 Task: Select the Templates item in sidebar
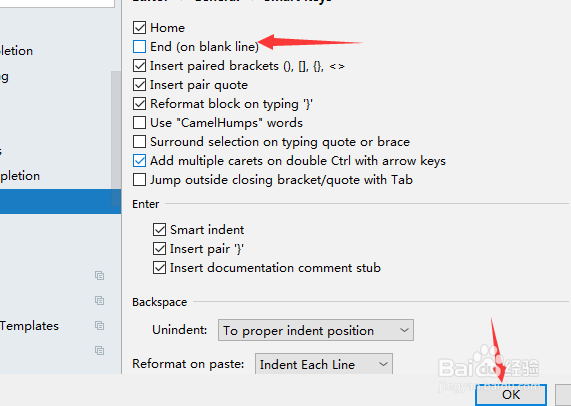[29, 326]
